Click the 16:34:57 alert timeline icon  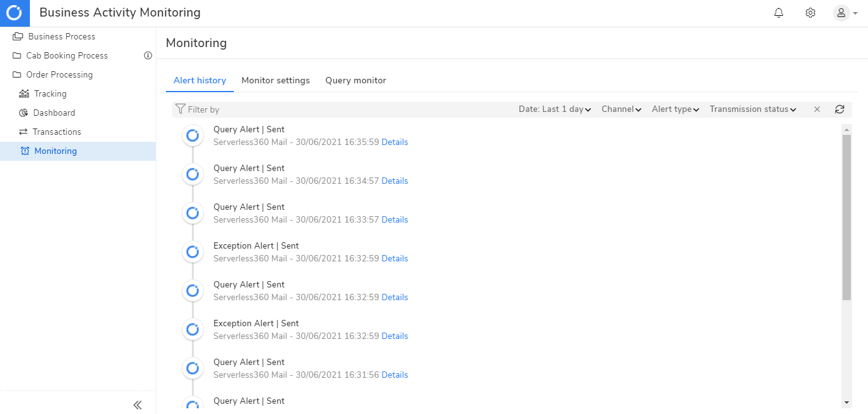pyautogui.click(x=193, y=174)
